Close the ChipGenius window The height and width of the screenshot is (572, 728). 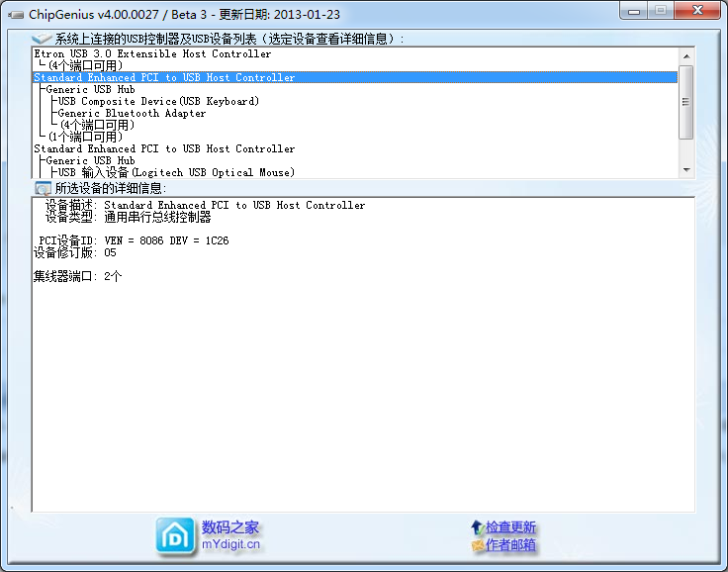pyautogui.click(x=697, y=11)
